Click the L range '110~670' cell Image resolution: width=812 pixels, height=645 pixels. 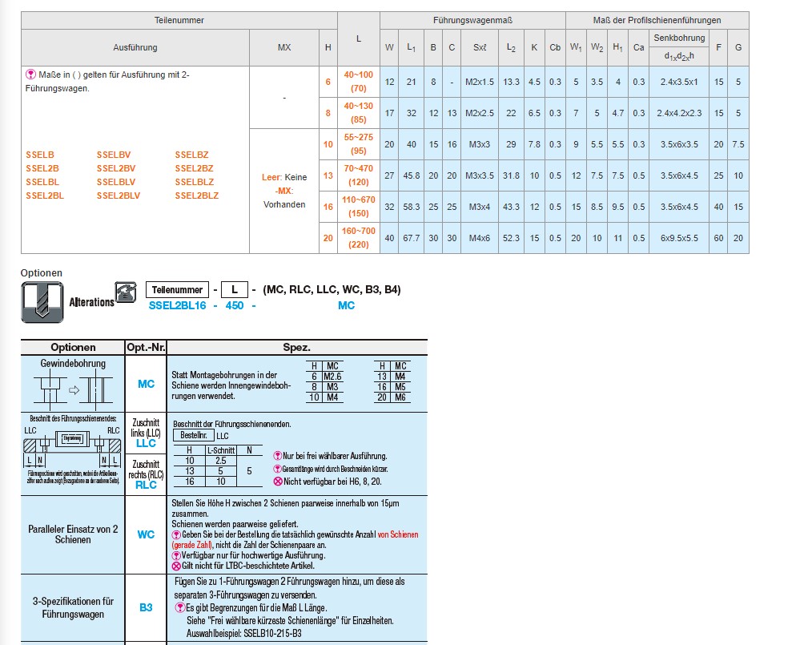(x=359, y=207)
